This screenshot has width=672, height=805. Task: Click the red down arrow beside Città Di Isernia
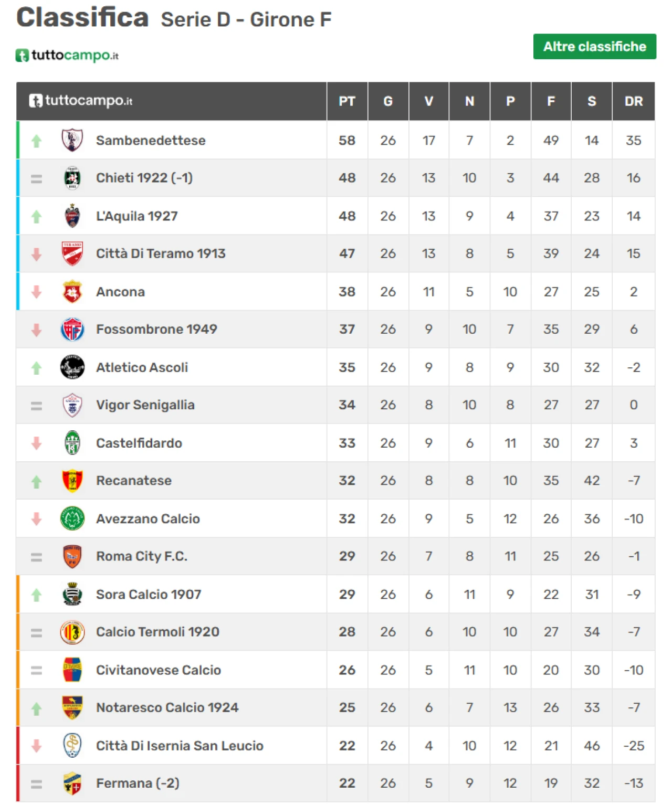coord(36,746)
